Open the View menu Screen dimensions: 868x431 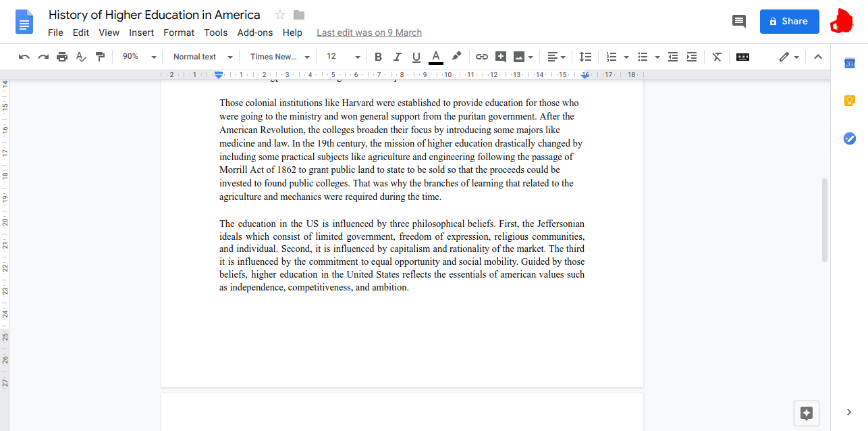pyautogui.click(x=109, y=32)
